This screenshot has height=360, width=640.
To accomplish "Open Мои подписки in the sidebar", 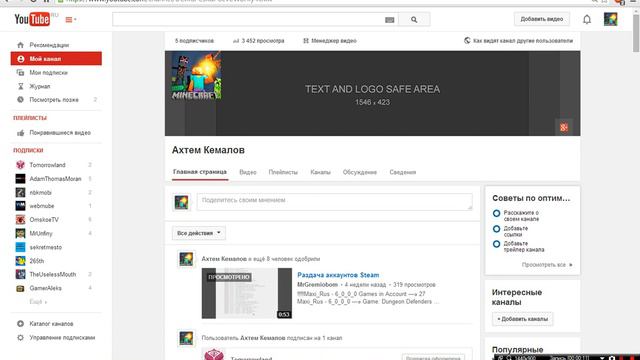I will coord(48,72).
